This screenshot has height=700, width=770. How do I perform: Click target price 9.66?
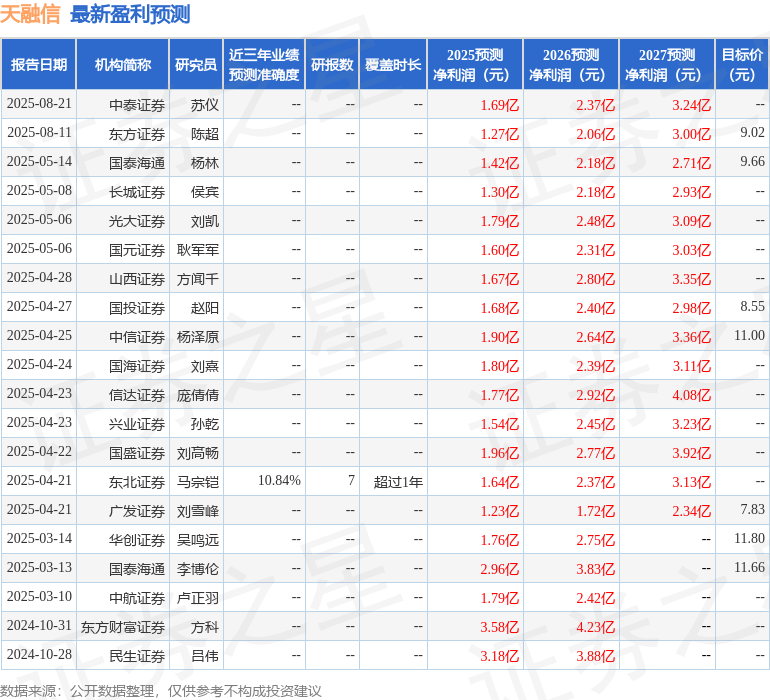tap(752, 162)
